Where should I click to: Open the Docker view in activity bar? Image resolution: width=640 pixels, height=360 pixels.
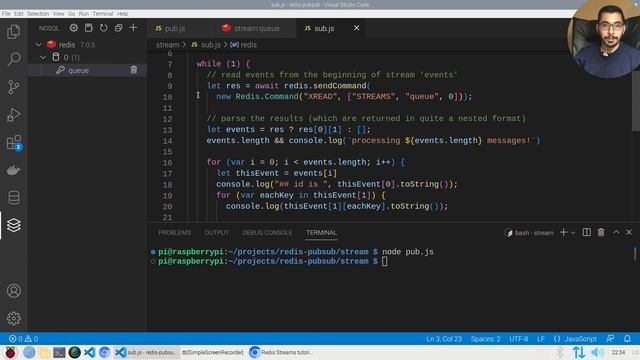(x=13, y=170)
